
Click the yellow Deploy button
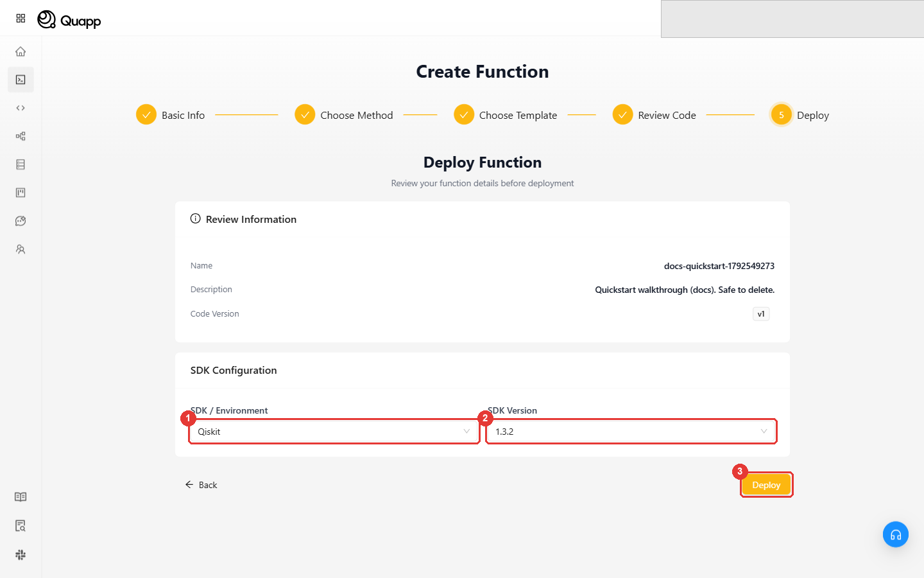click(x=766, y=485)
